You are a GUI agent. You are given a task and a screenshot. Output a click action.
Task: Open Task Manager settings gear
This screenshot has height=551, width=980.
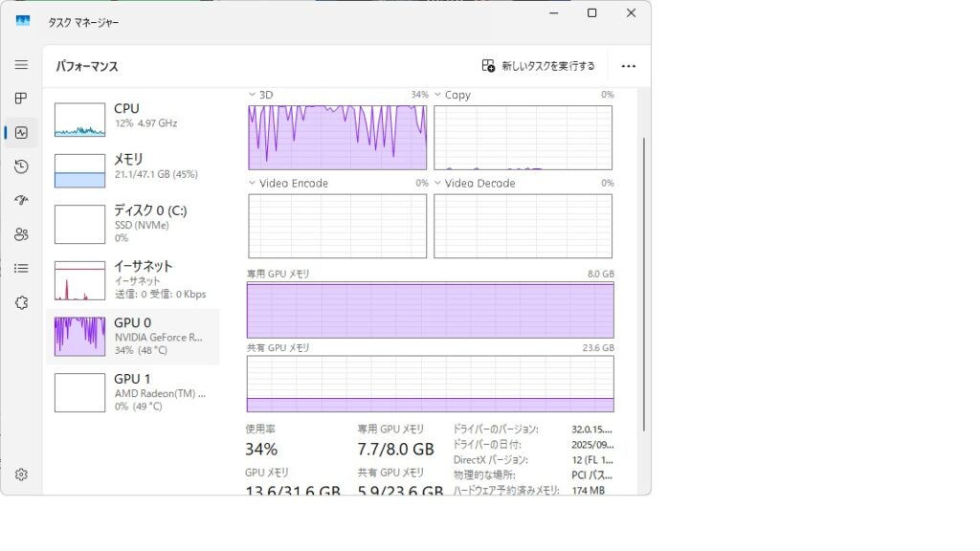click(x=21, y=474)
